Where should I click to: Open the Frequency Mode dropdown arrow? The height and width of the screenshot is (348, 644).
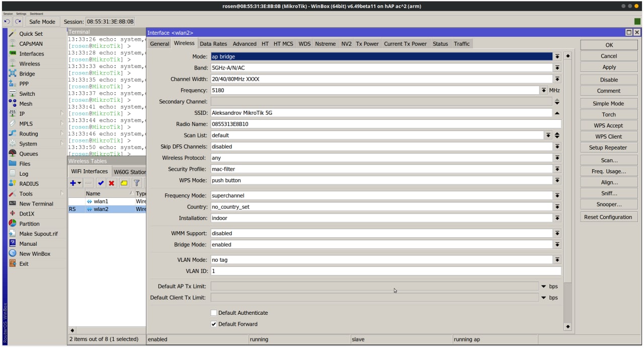click(557, 195)
